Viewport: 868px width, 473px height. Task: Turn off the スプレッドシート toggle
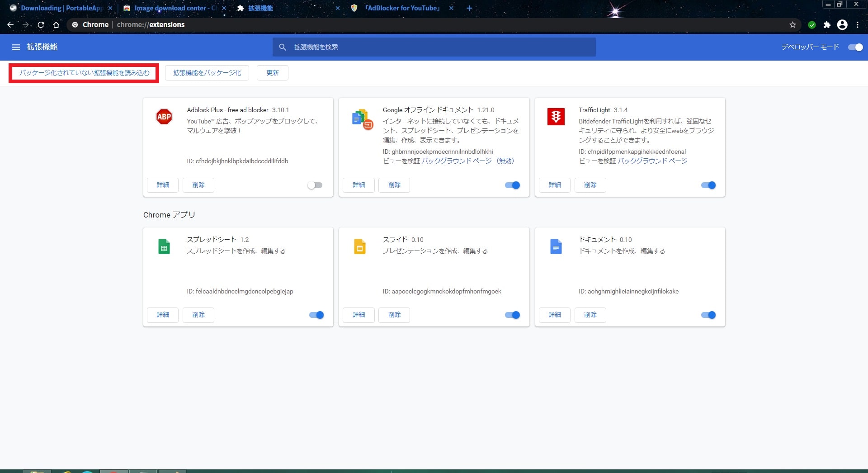tap(316, 315)
